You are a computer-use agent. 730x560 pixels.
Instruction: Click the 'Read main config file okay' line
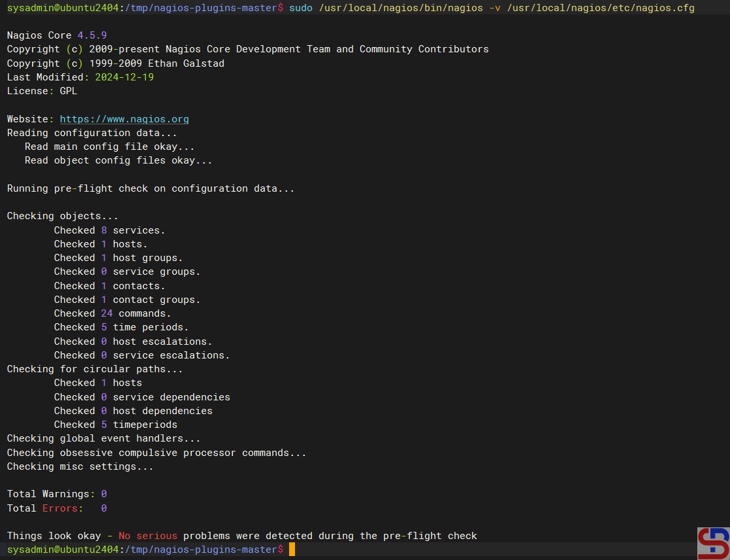click(109, 147)
